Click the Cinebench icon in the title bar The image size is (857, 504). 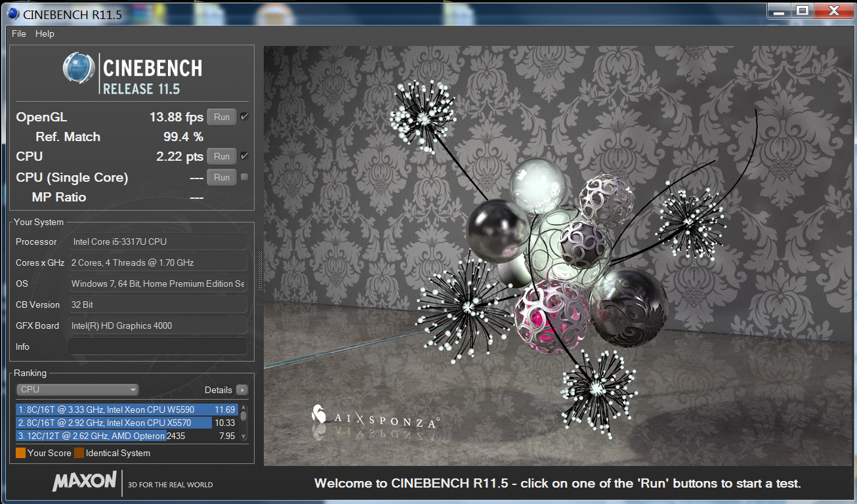click(x=12, y=13)
